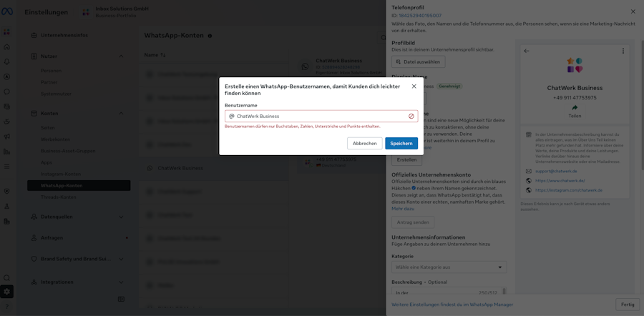Open Werbekonten under Konten
The image size is (644, 316).
55,139
